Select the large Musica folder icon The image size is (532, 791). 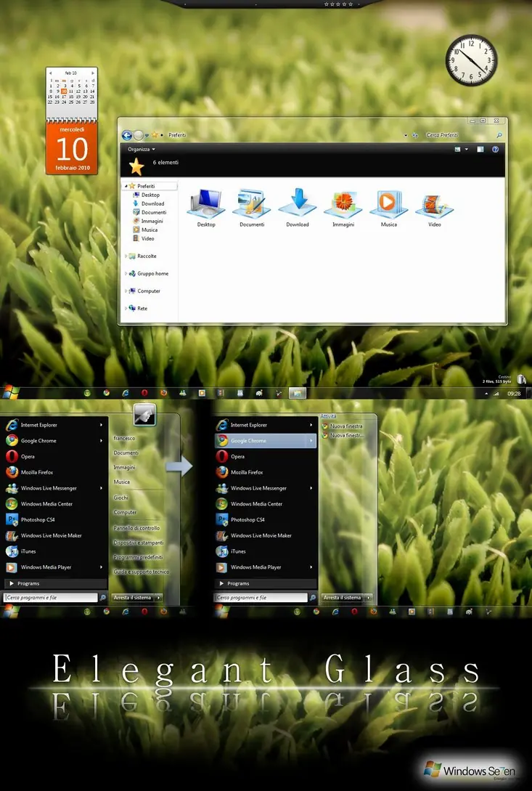[x=388, y=208]
